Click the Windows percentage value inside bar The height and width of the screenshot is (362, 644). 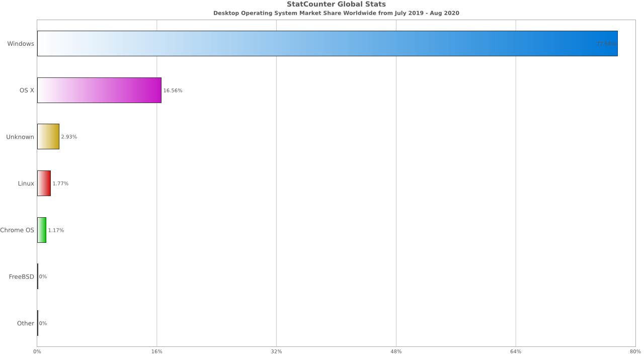606,44
